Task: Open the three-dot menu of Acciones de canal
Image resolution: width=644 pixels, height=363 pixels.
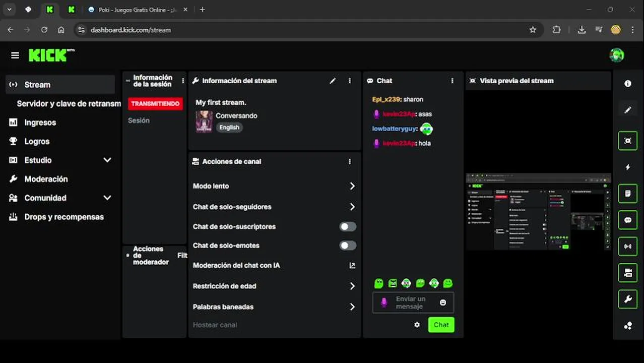Action: [x=350, y=161]
